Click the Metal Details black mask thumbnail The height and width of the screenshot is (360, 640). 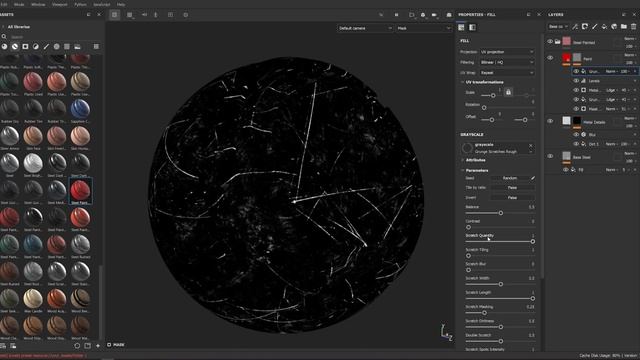click(x=577, y=121)
